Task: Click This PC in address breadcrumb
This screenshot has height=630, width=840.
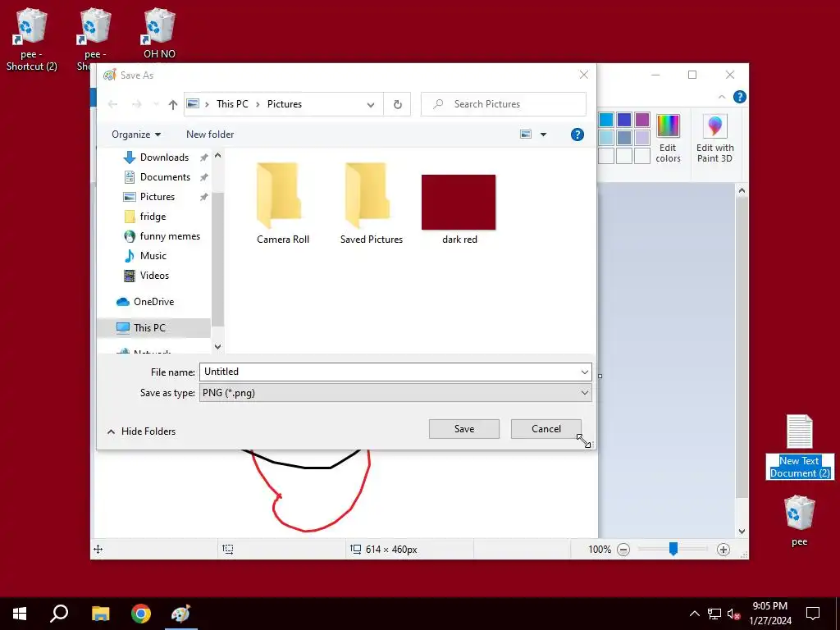Action: [x=232, y=104]
